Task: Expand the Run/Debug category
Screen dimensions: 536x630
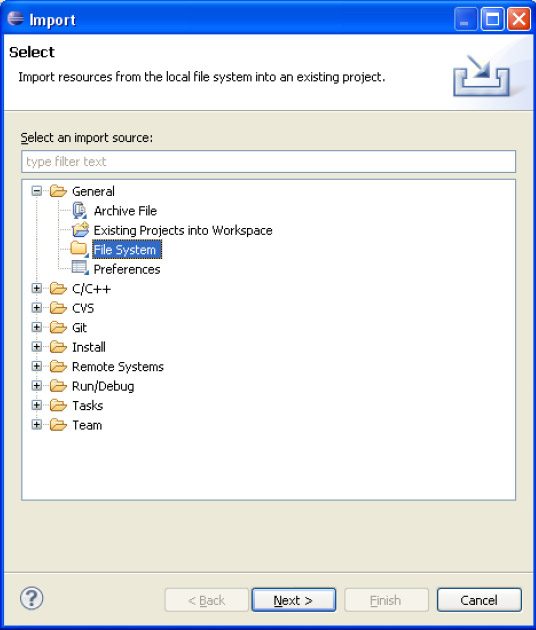Action: click(x=37, y=386)
